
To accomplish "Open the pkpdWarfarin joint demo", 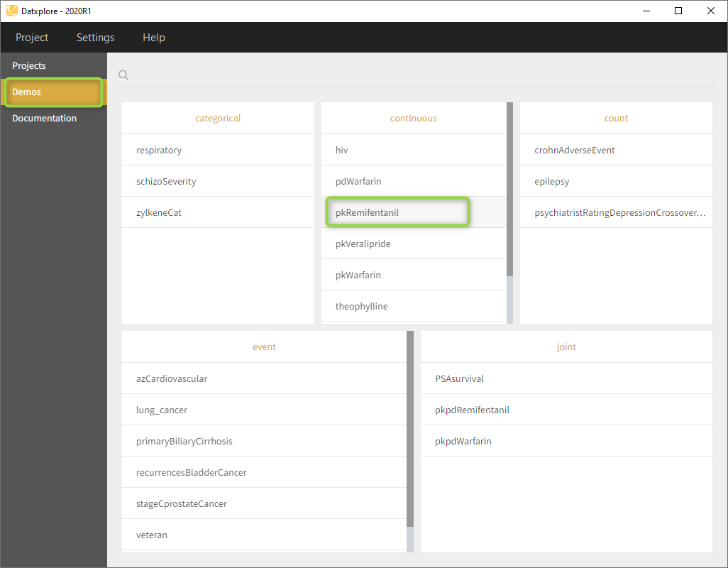I will tap(463, 442).
